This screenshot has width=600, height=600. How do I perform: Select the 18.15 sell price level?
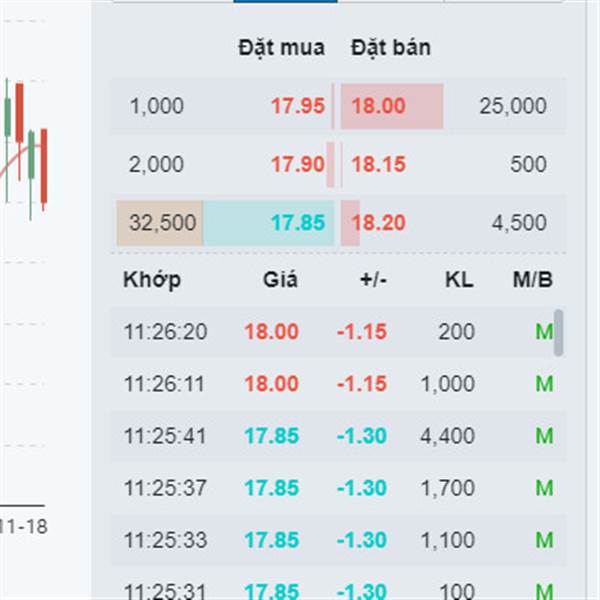point(378,165)
